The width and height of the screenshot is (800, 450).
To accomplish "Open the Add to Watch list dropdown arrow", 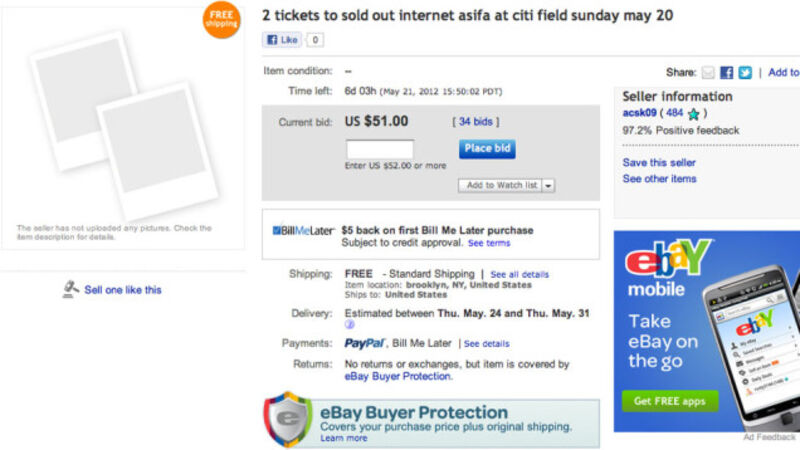I will [x=549, y=185].
